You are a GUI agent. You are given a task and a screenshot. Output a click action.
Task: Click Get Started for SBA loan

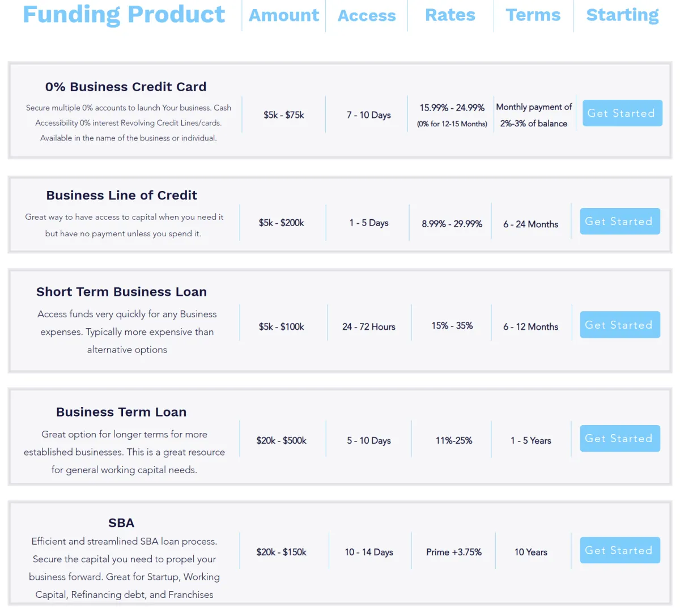pos(620,550)
